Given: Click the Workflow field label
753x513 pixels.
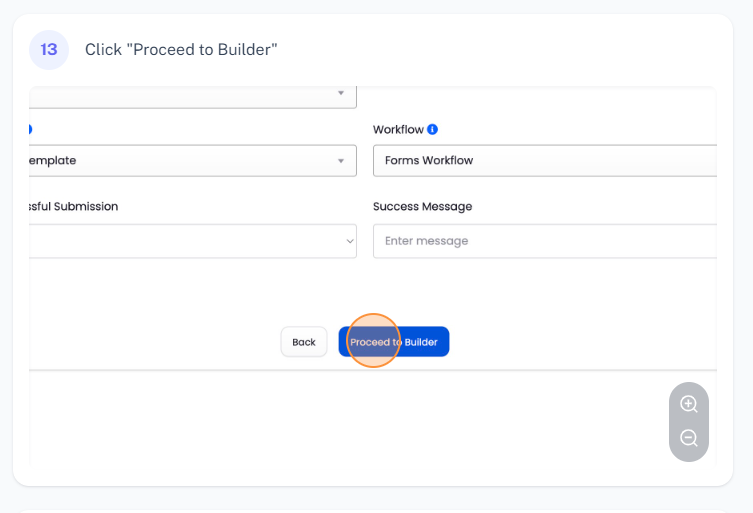Looking at the screenshot, I should tap(398, 129).
